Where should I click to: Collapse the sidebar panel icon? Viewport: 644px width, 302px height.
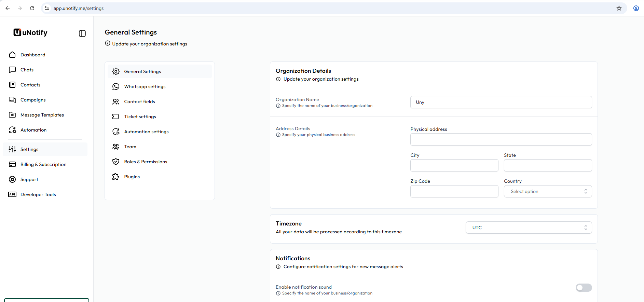click(x=82, y=33)
